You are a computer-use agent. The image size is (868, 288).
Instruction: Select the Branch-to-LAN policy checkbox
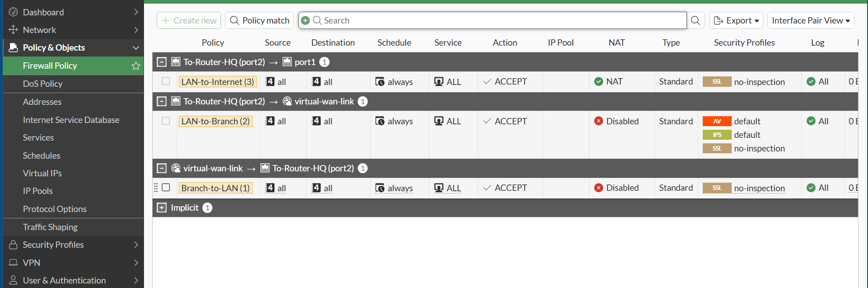[166, 188]
